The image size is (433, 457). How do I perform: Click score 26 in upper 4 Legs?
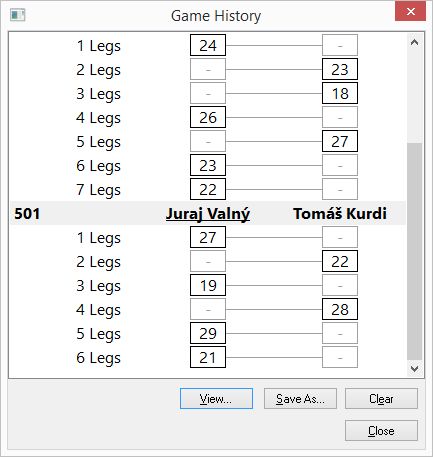[208, 117]
